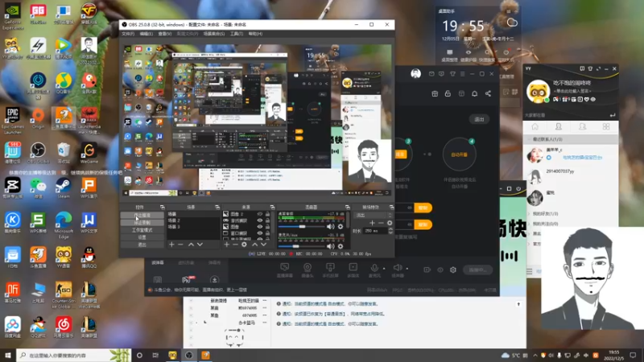Toggle visibility eye of fourth source row
Screen dimensions: 644x362
point(259,233)
